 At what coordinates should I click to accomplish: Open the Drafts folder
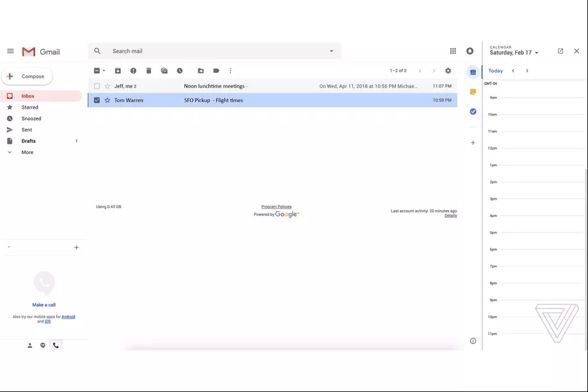pyautogui.click(x=29, y=141)
